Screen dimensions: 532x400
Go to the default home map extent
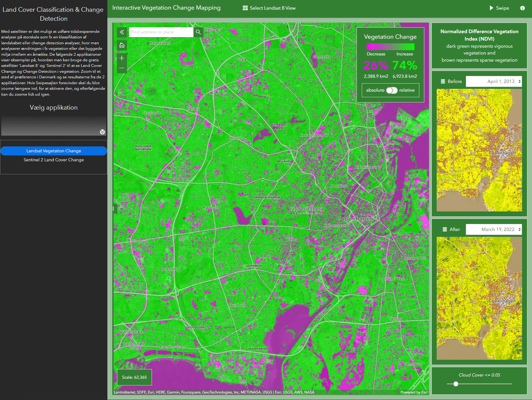[122, 45]
